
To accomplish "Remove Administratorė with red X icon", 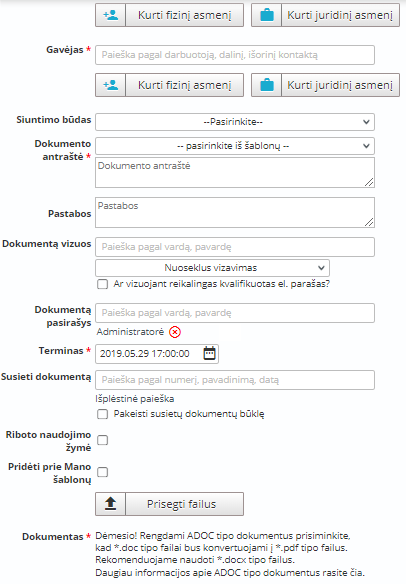I will (175, 331).
